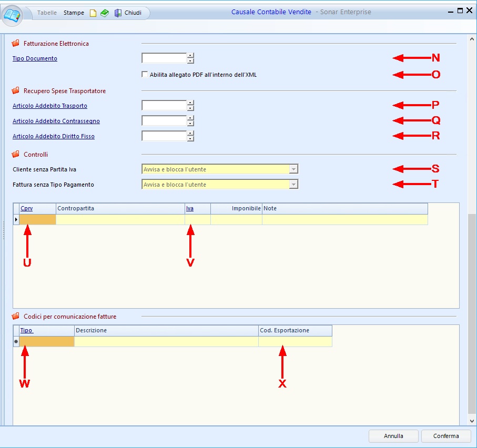Image resolution: width=477 pixels, height=448 pixels.
Task: Click the Recupero Spese Trasportatore folder icon
Action: click(x=16, y=91)
